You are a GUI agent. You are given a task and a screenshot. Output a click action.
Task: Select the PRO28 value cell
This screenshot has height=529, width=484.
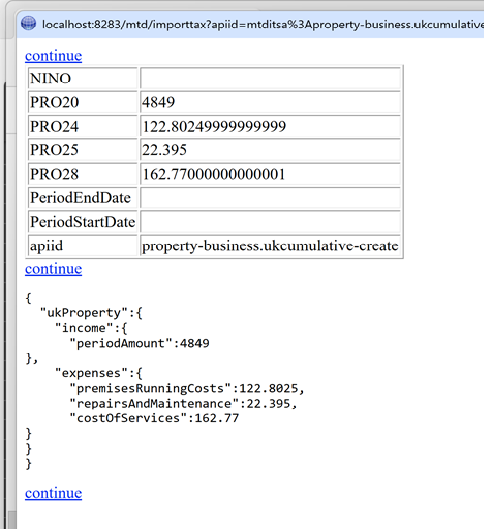pos(270,174)
